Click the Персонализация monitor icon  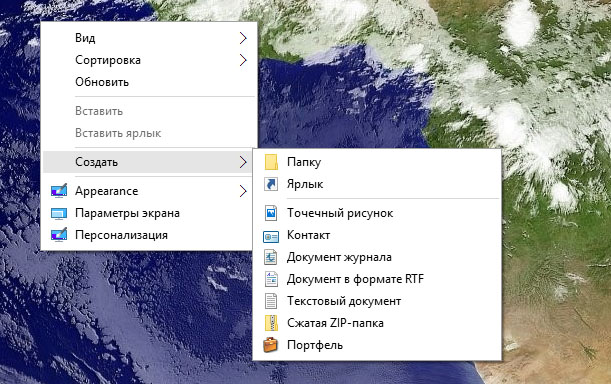[x=59, y=235]
